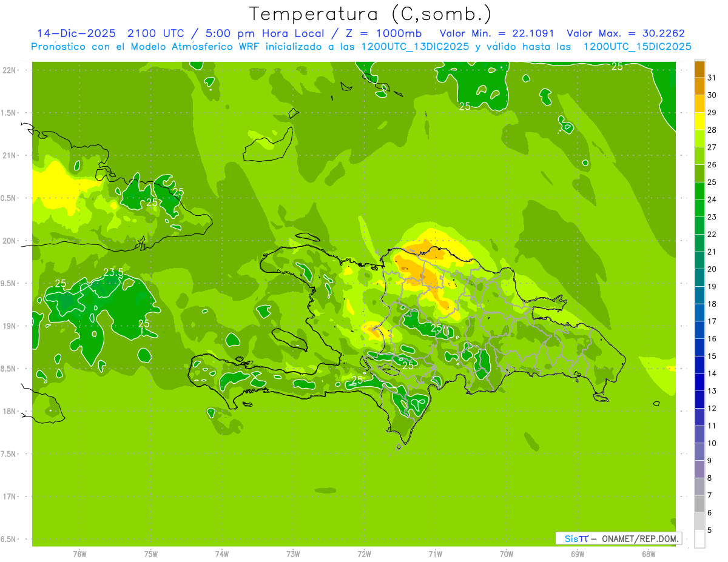Click the 'Temperatura (C,somb.)' map title
The width and height of the screenshot is (728, 562).
371,15
